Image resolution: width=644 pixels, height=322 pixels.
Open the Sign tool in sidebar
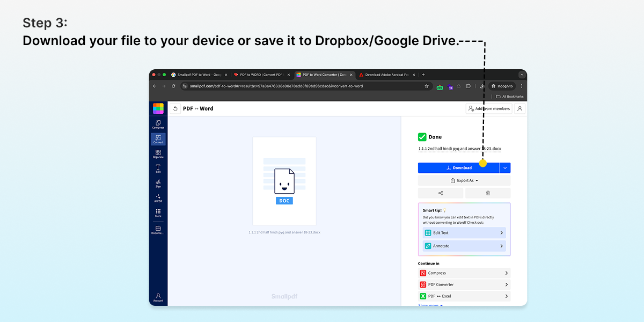pos(158,184)
